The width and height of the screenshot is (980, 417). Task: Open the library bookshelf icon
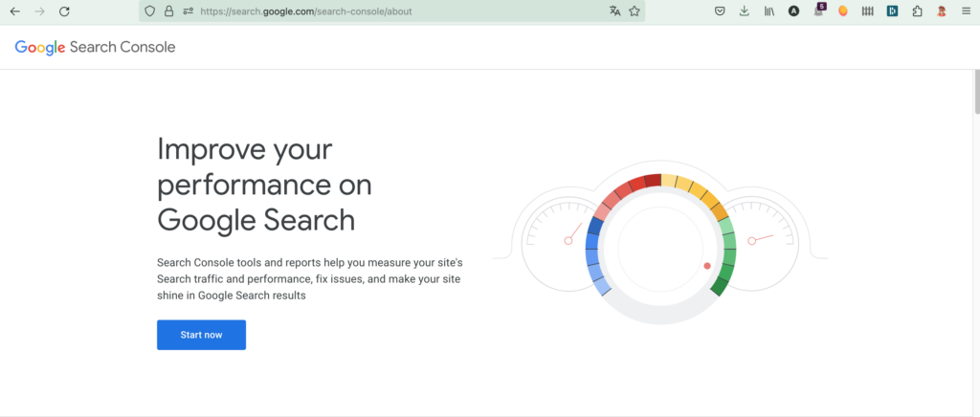[x=768, y=11]
